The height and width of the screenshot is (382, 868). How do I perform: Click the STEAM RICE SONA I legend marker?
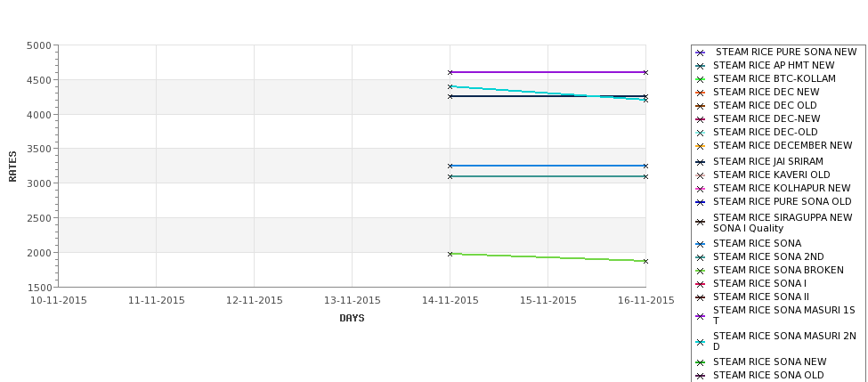pyautogui.click(x=701, y=284)
